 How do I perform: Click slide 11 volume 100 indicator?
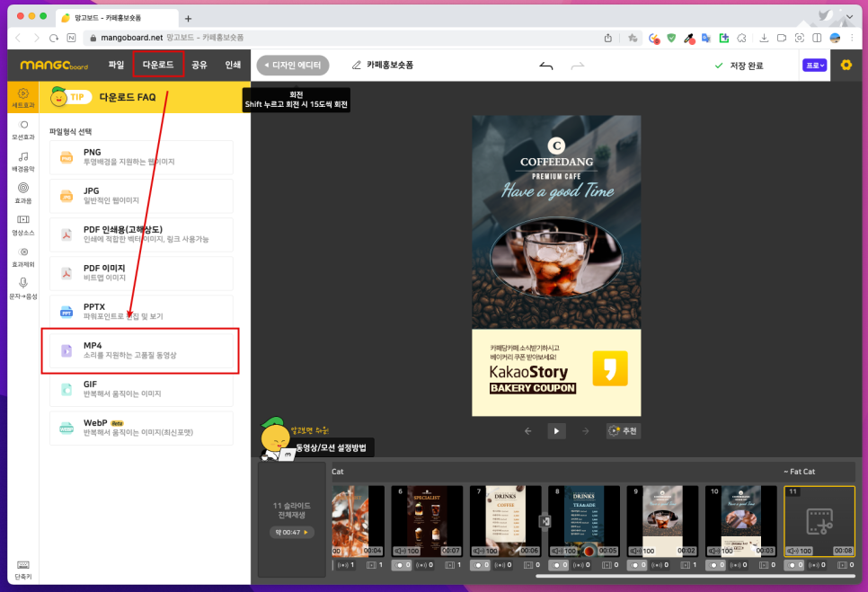(x=800, y=551)
